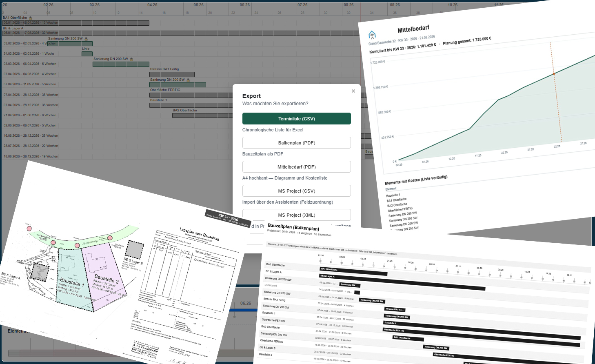Click month header 03.26 in the timeline

[x=95, y=5]
